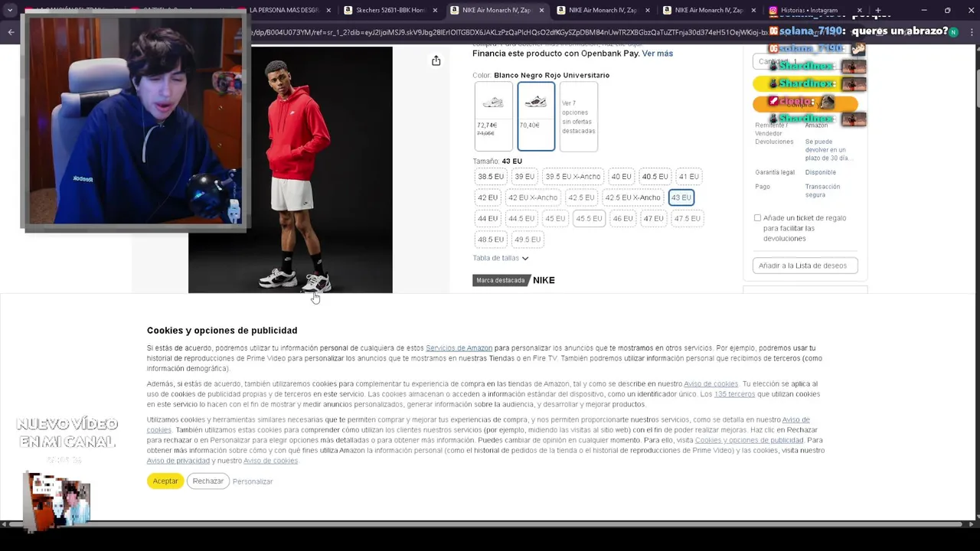Click the share icon beside the product image
The height and width of the screenshot is (551, 980).
coord(436,60)
